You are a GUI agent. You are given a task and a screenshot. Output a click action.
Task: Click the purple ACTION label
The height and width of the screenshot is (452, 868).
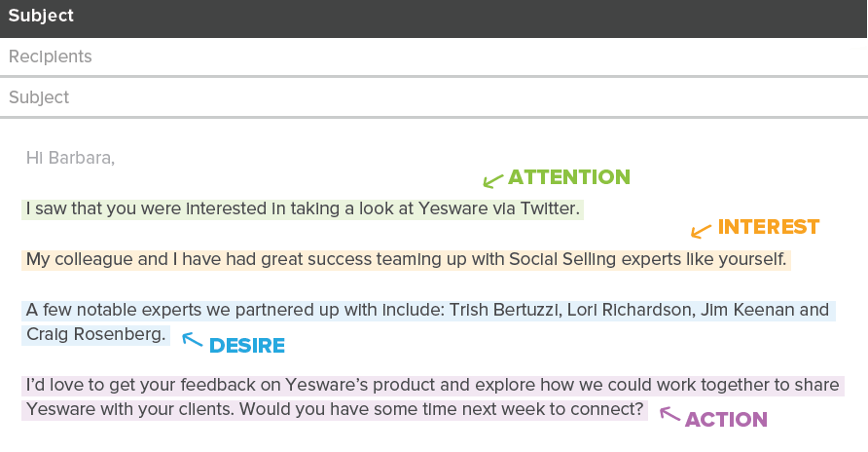[726, 420]
